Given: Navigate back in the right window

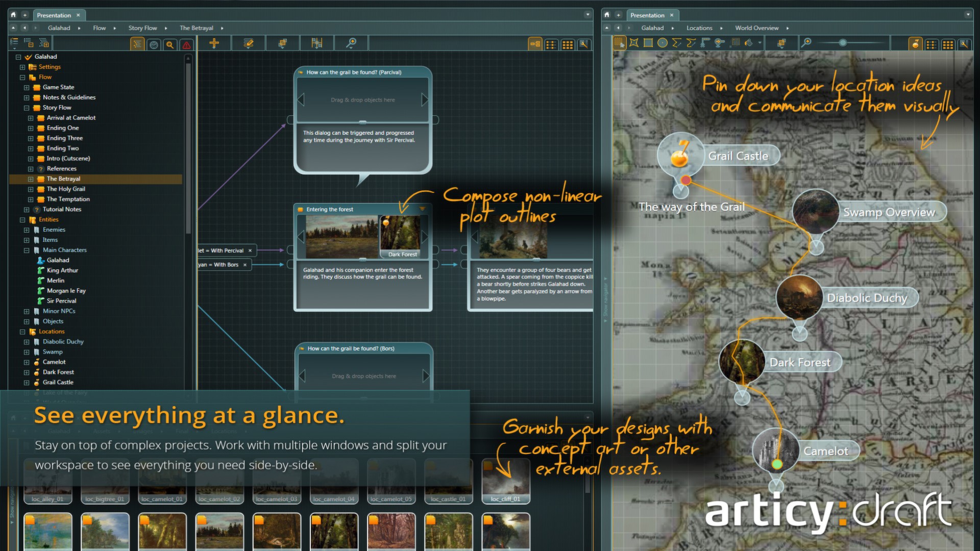Looking at the screenshot, I should coord(618,28).
